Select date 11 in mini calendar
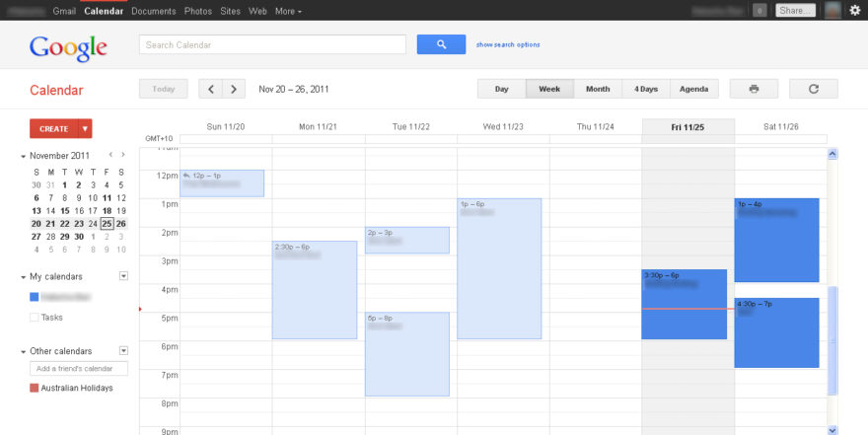The height and width of the screenshot is (435, 868). (107, 197)
